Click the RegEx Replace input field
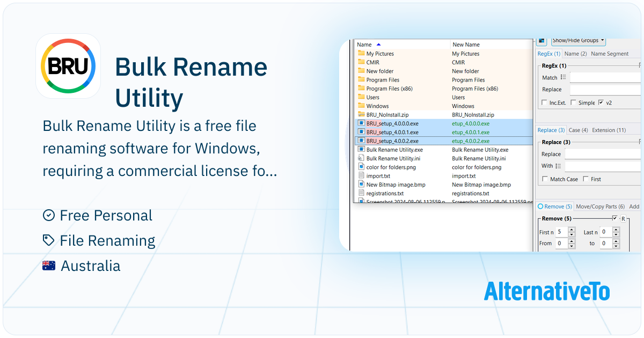Image resolution: width=644 pixels, height=338 pixels. tap(605, 90)
